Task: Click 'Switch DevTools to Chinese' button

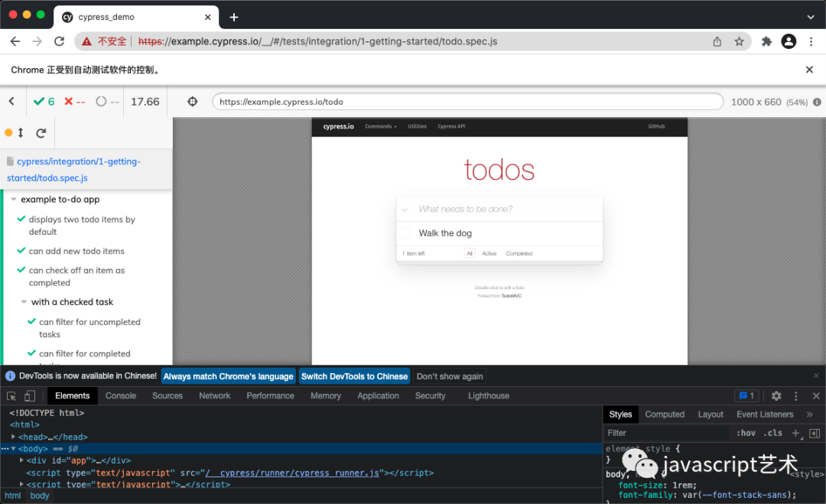Action: click(354, 376)
